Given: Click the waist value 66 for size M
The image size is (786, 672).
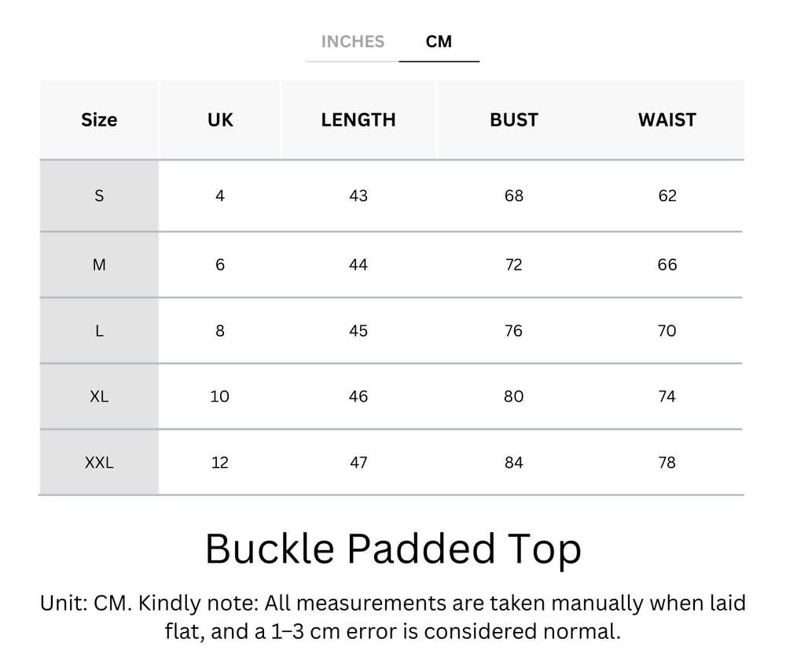Looking at the screenshot, I should coord(667,265).
